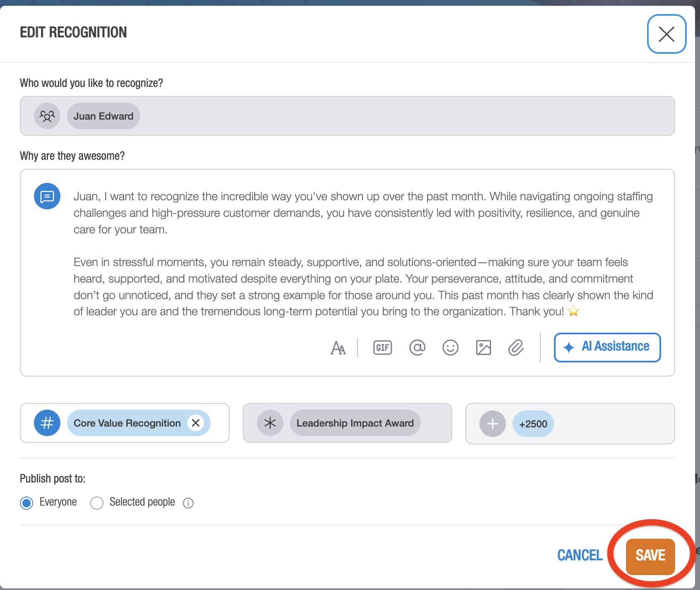Choose the Everyone radio option
The height and width of the screenshot is (590, 700).
[x=26, y=503]
